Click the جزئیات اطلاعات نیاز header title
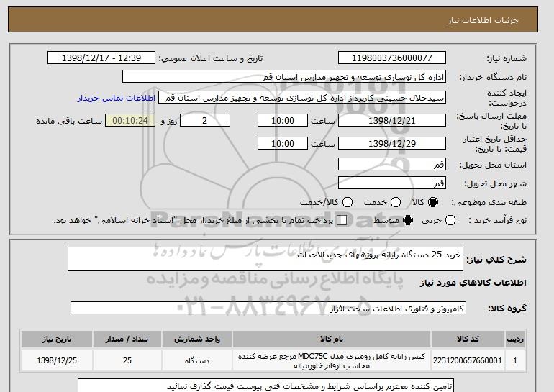This screenshot has height=392, width=554. 483,20
